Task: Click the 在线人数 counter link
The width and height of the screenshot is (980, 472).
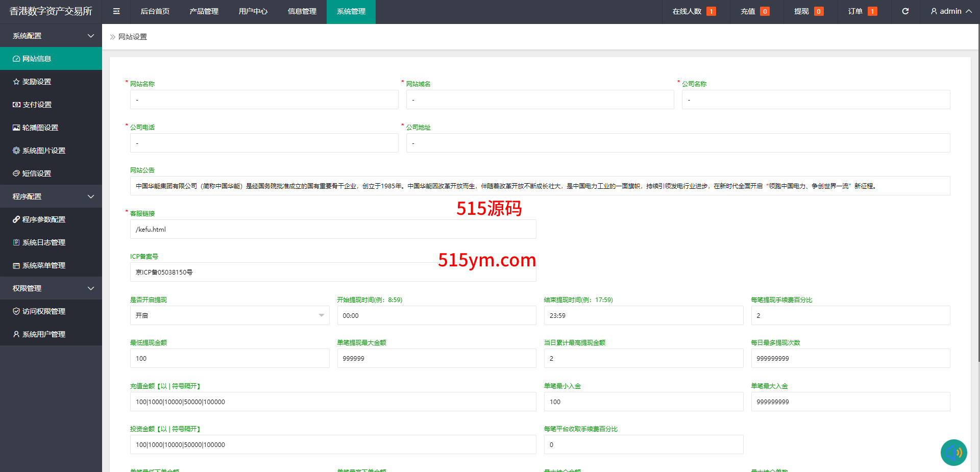Action: [x=693, y=11]
